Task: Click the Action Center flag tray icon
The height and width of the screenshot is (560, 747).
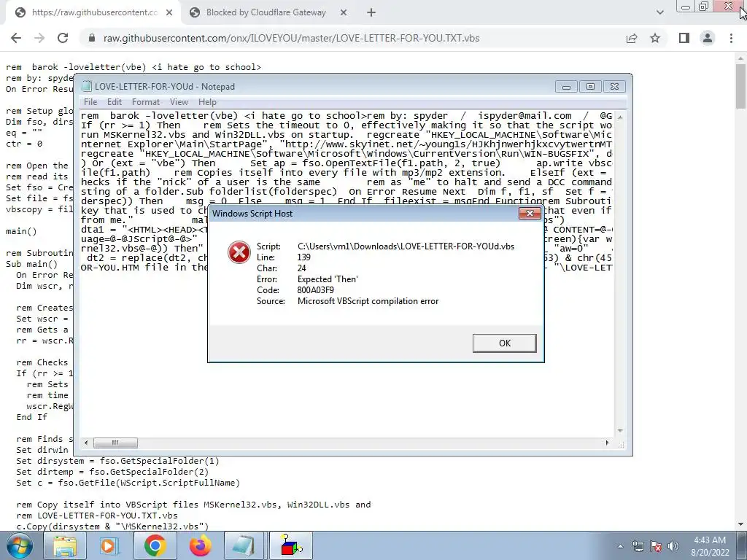Action: [x=656, y=546]
